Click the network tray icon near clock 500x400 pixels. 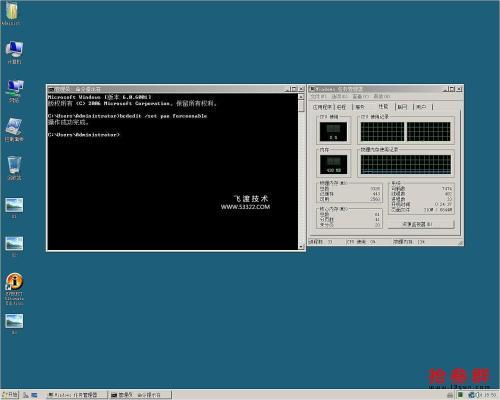(x=471, y=395)
